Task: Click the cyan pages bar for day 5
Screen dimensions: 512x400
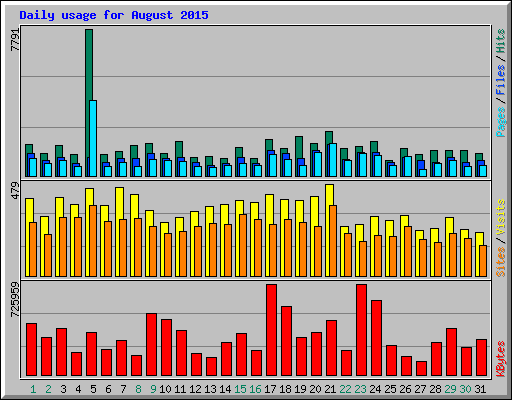Action: pyautogui.click(x=93, y=138)
